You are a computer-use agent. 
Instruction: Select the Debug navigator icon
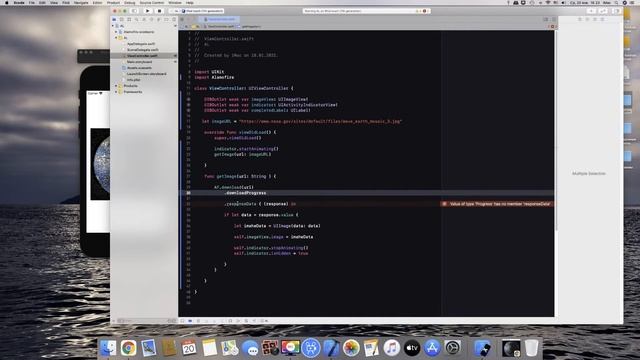point(159,19)
